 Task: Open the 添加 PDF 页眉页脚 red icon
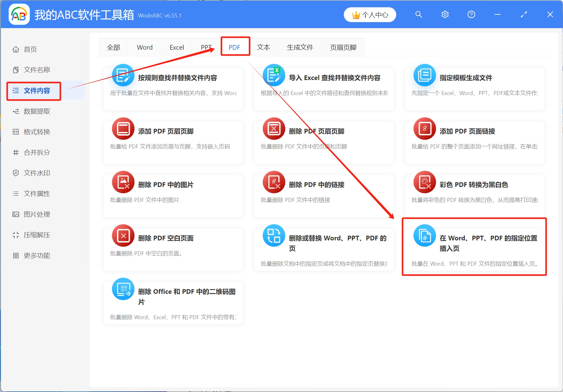[123, 128]
